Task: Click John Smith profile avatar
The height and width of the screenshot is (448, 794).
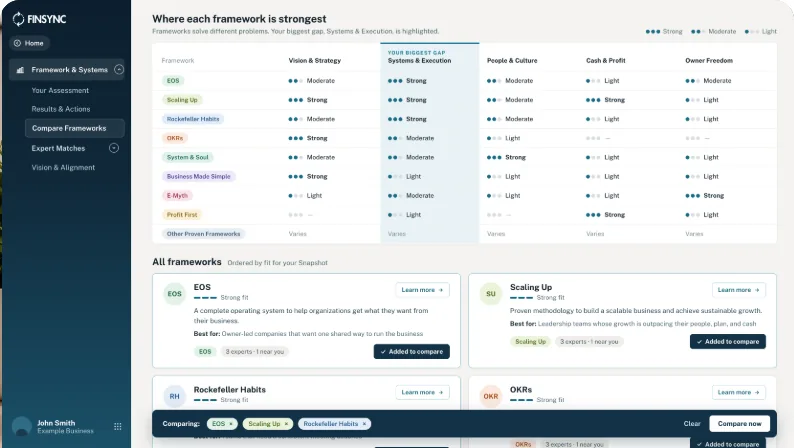Action: 22,426
